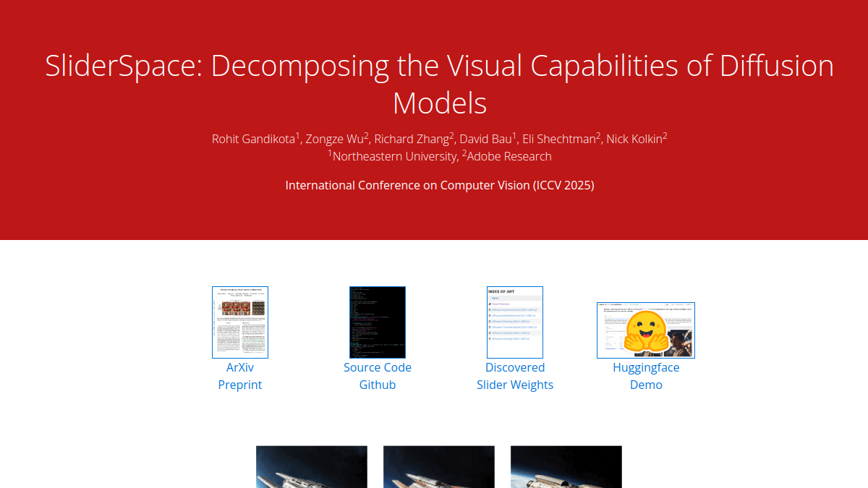
Task: Visit Zongze Wu's author link
Action: coord(335,139)
